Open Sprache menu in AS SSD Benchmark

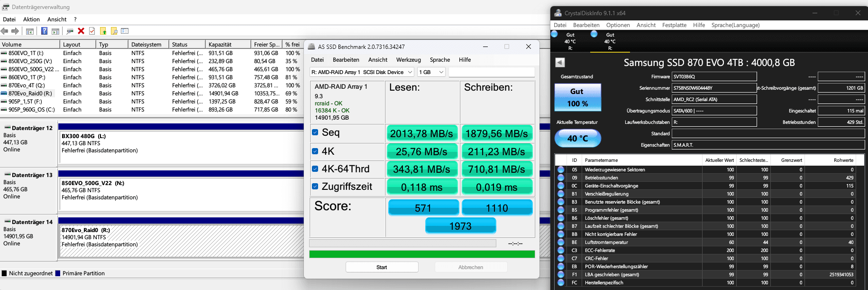point(440,60)
